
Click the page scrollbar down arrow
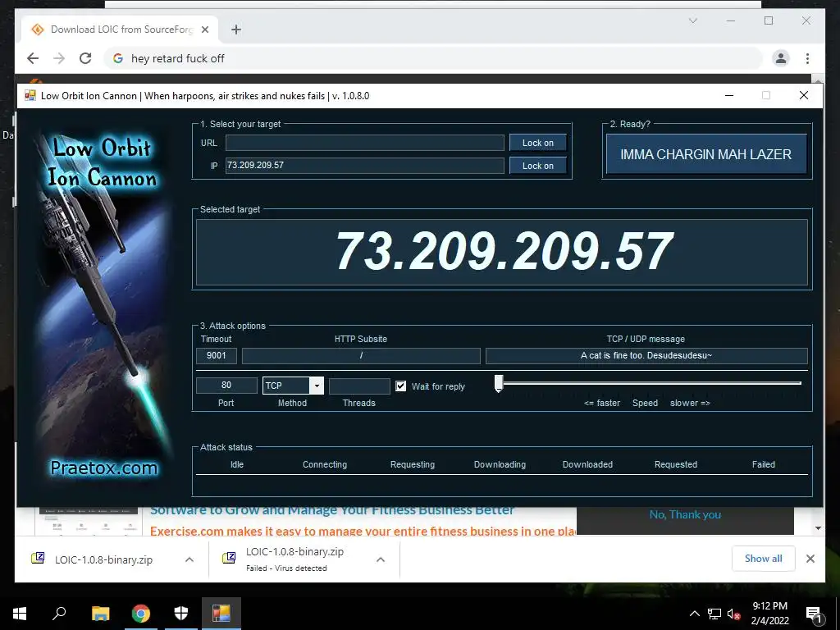(x=818, y=528)
